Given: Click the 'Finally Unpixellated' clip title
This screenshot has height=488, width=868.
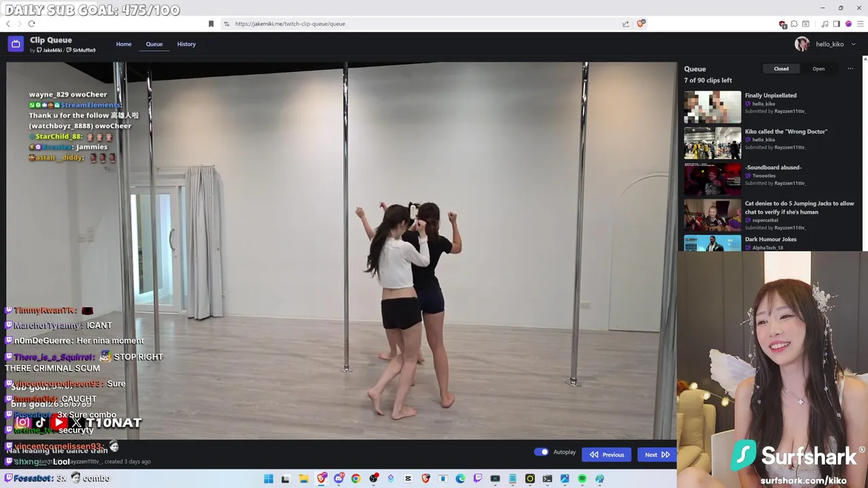Looking at the screenshot, I should point(770,96).
